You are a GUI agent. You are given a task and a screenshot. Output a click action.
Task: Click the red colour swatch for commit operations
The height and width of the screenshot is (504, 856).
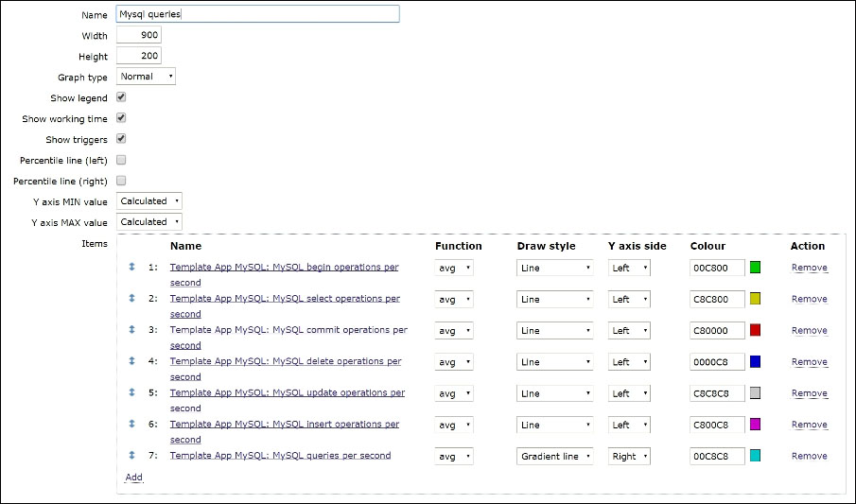point(755,330)
